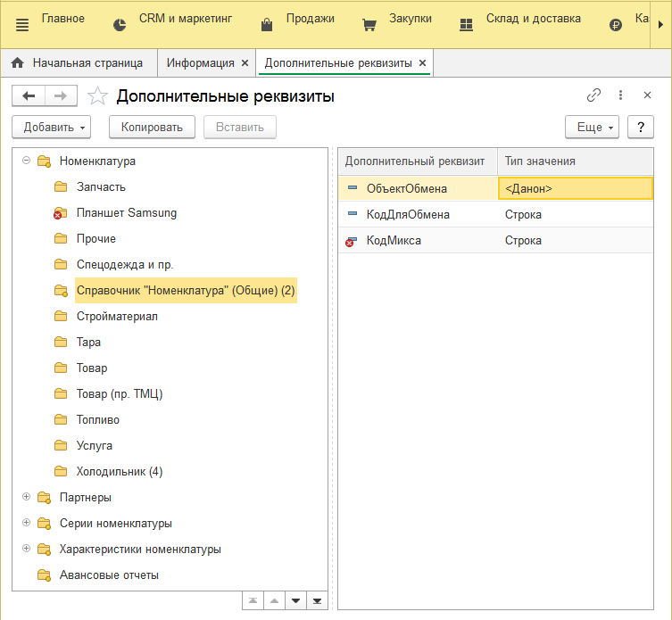Click the Вставить button

[240, 128]
